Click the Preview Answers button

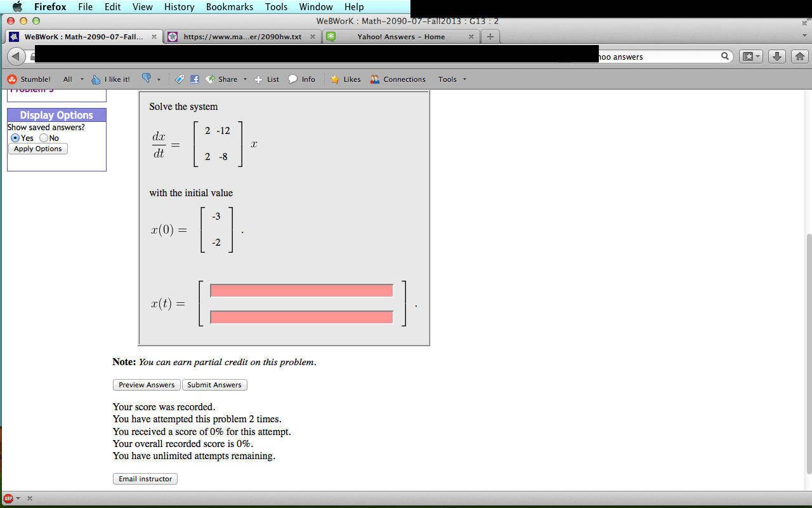[x=147, y=385]
